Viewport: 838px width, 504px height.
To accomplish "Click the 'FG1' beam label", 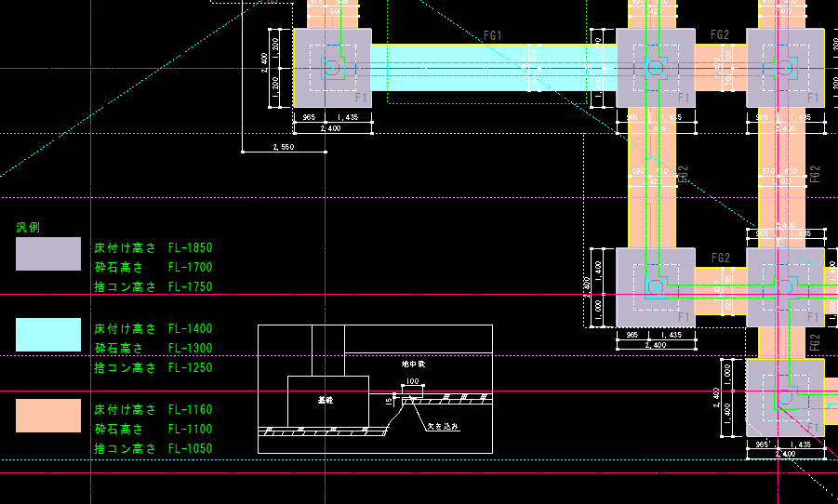I will click(x=493, y=36).
